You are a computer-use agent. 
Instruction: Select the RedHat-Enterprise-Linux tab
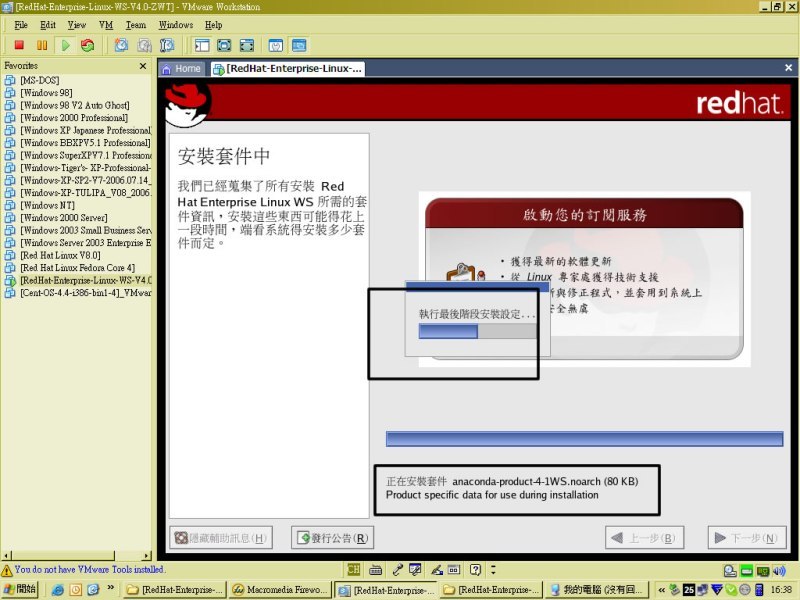(x=288, y=69)
